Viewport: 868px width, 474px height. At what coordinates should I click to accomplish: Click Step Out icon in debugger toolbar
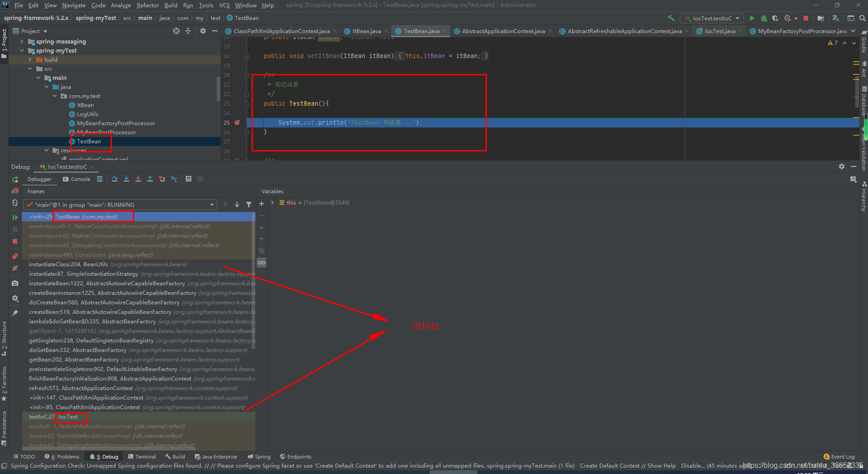[150, 179]
